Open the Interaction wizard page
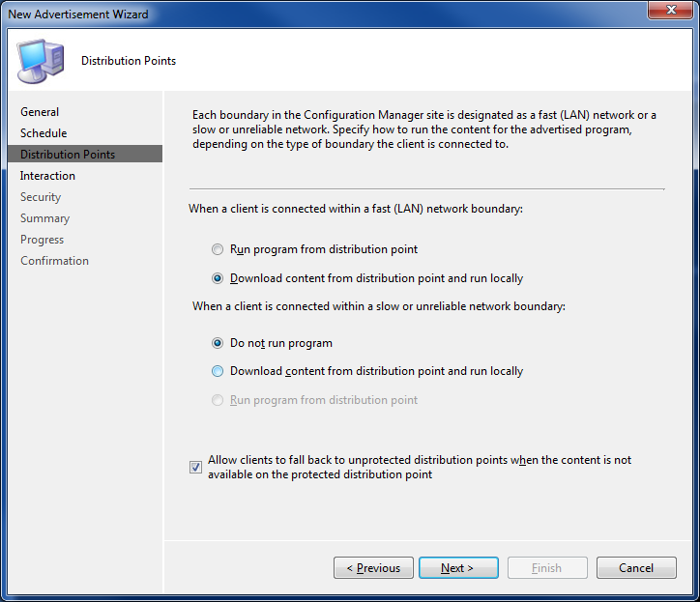 (47, 176)
